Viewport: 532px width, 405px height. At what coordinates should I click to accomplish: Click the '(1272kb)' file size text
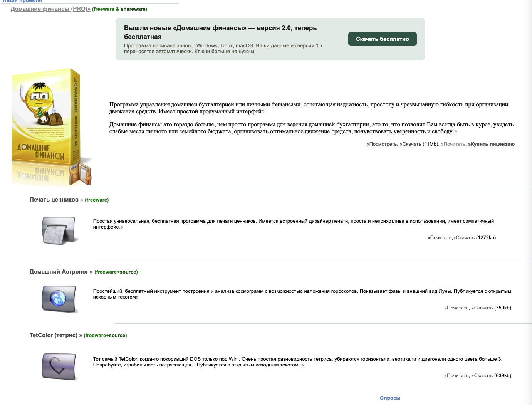pos(486,238)
